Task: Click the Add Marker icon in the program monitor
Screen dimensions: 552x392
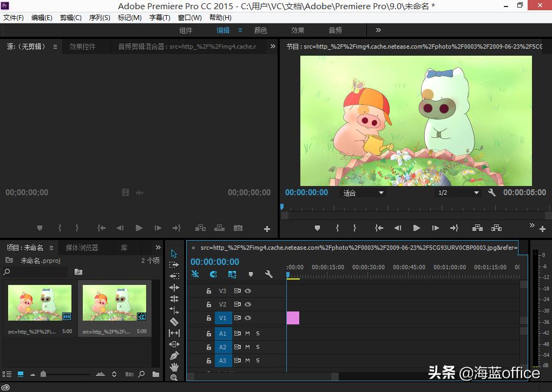Action: point(317,228)
